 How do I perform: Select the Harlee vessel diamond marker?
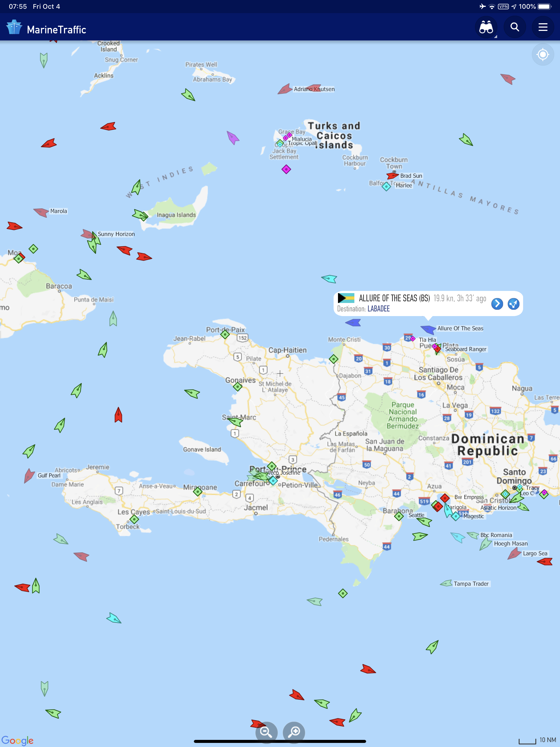386,186
